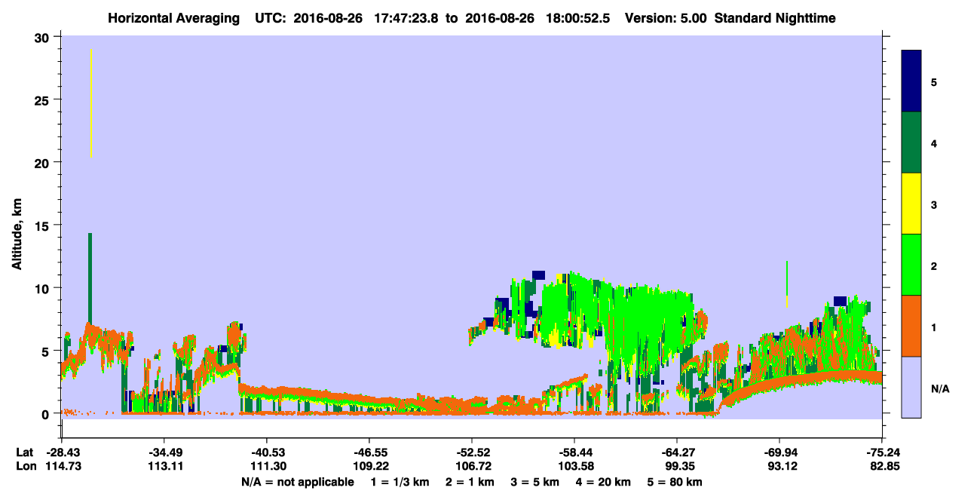The width and height of the screenshot is (980, 503).
Task: Click the latitude value -46.55
Action: click(x=369, y=452)
